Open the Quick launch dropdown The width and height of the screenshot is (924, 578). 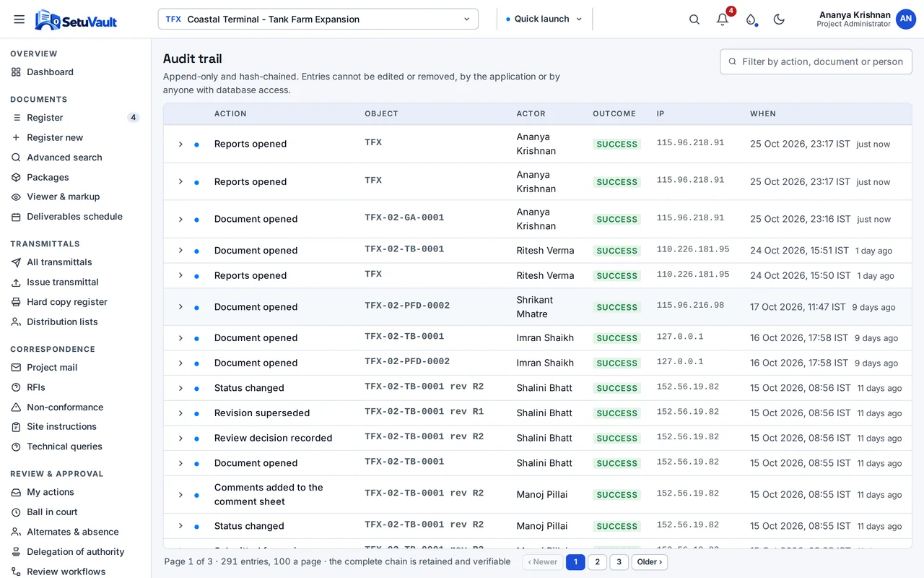tap(544, 20)
